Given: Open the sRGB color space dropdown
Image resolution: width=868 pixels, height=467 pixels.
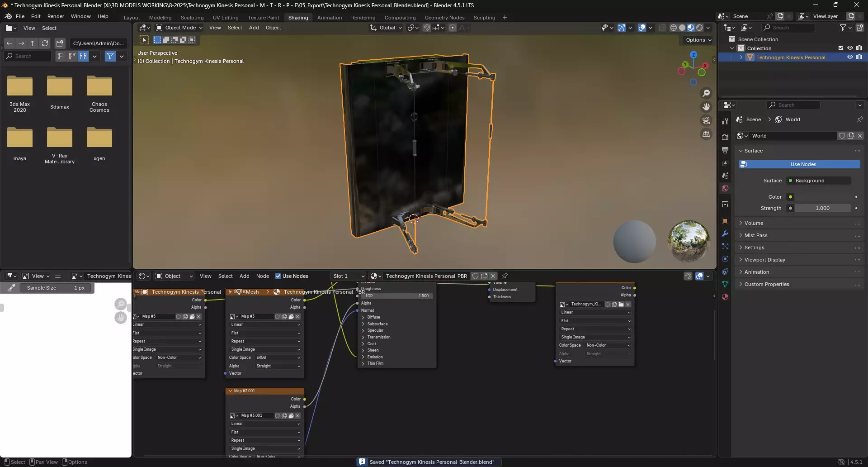Looking at the screenshot, I should tap(278, 357).
